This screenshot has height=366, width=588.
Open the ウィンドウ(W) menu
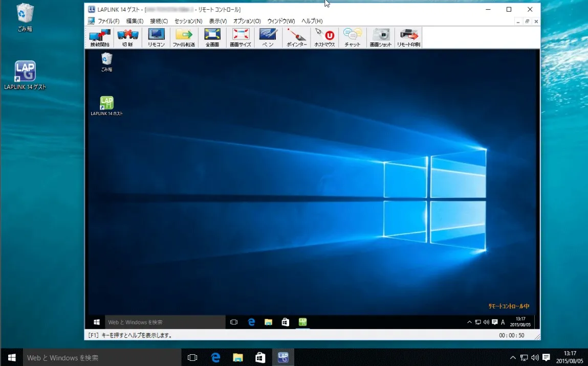click(x=281, y=21)
